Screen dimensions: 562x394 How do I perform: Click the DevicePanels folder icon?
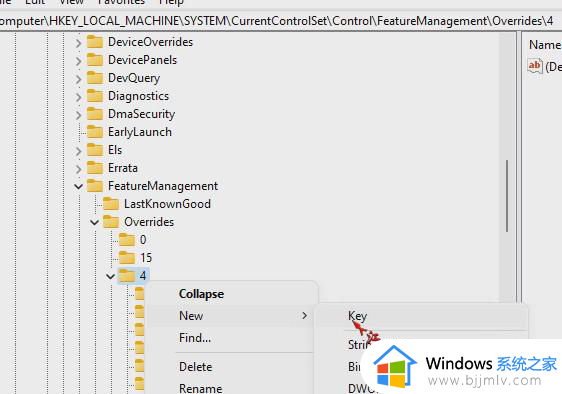pos(95,60)
